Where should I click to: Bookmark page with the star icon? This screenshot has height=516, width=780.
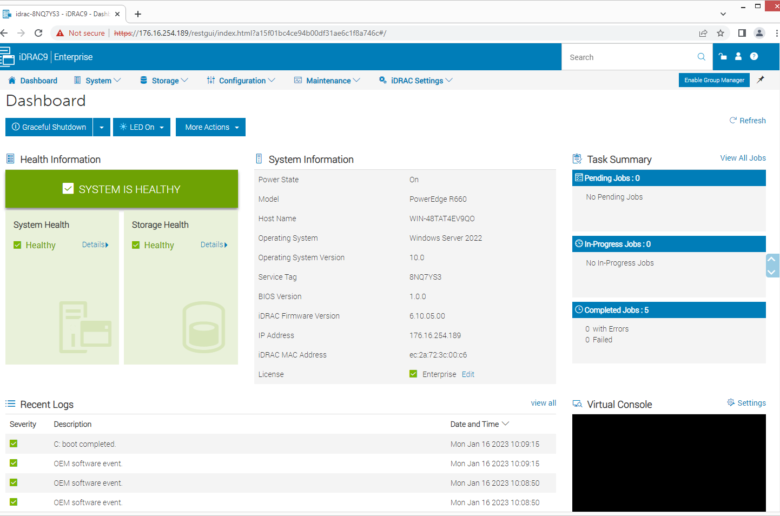click(720, 33)
